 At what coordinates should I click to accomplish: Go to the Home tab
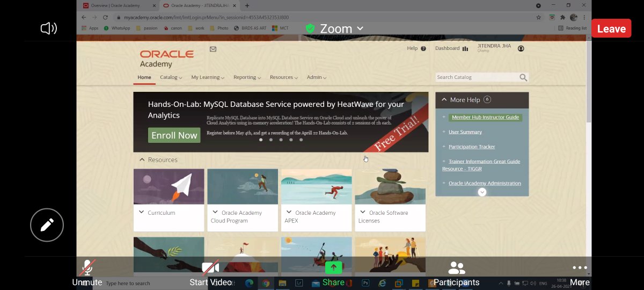pyautogui.click(x=144, y=77)
